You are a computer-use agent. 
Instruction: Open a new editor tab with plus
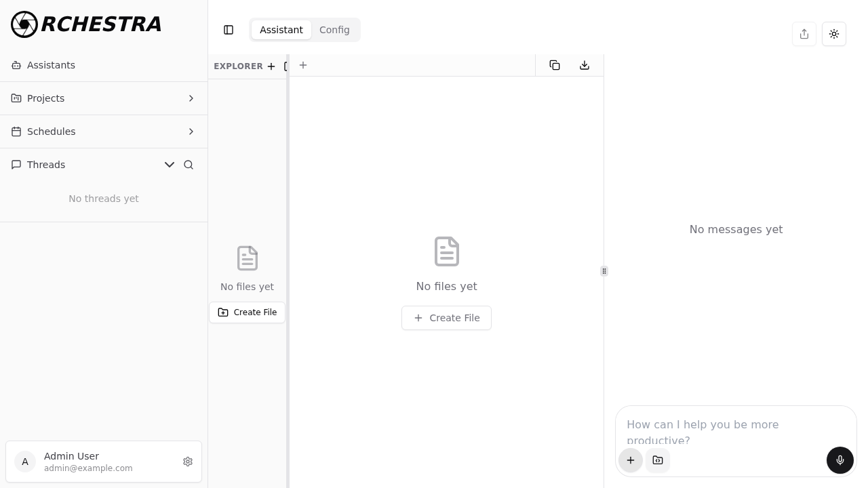[x=303, y=65]
